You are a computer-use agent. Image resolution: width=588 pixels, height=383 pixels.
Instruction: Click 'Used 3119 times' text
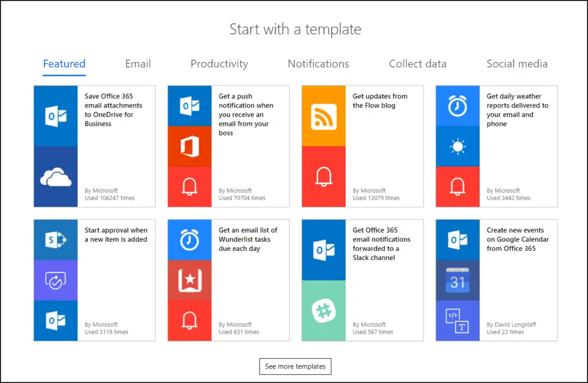pos(106,332)
